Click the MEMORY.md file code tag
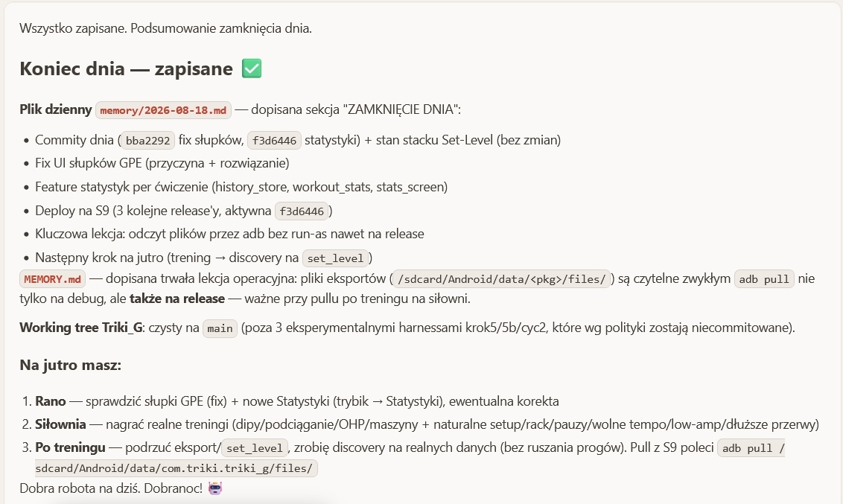This screenshot has width=843, height=504. pos(53,279)
